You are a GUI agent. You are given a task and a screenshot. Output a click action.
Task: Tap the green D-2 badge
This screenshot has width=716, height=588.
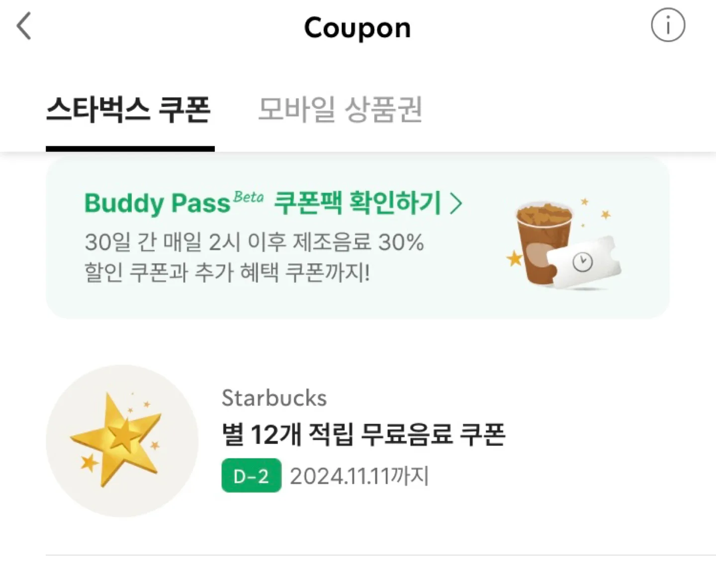(x=251, y=476)
